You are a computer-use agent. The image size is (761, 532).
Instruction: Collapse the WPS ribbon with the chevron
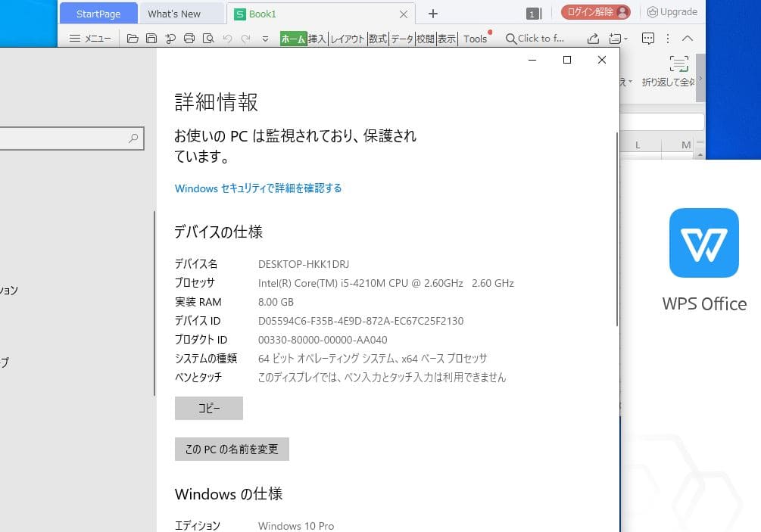coord(688,39)
